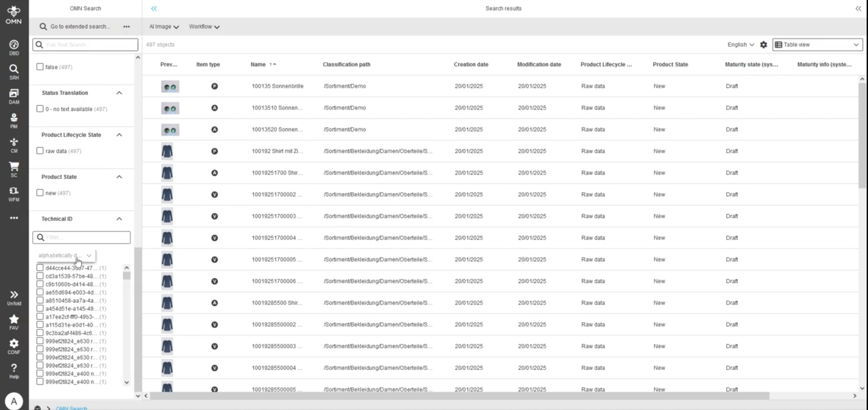This screenshot has height=410, width=868.
Task: Check the d44cce44 Technical ID checkbox
Action: pyautogui.click(x=40, y=268)
